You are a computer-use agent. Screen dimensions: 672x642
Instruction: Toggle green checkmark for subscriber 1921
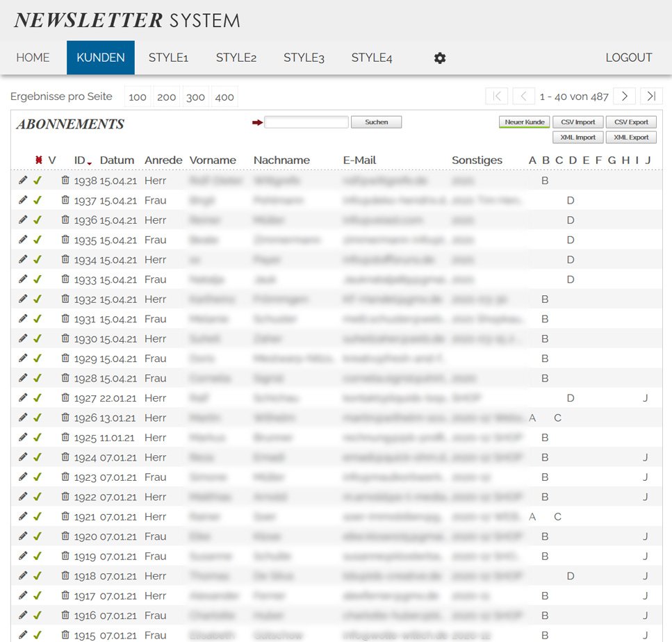[38, 517]
